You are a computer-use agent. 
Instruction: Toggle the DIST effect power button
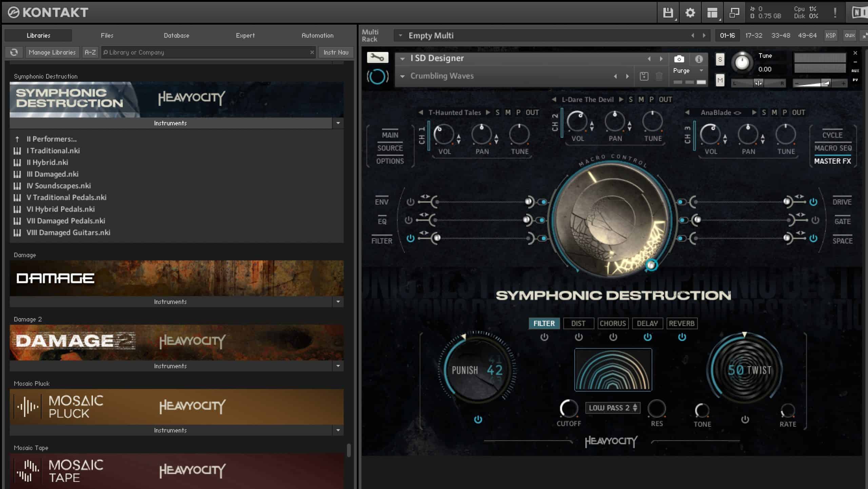579,337
